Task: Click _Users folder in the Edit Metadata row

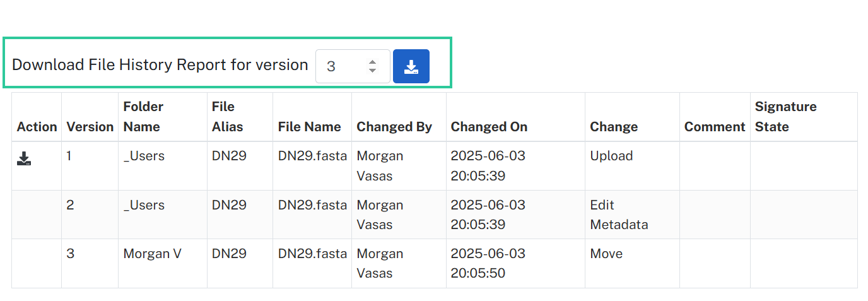Action: pyautogui.click(x=144, y=205)
